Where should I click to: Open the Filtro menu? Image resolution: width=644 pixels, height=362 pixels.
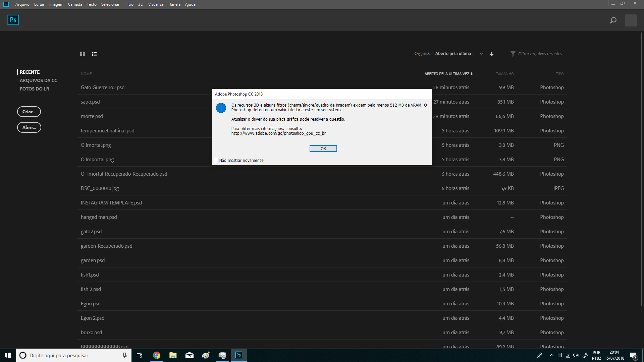click(129, 4)
